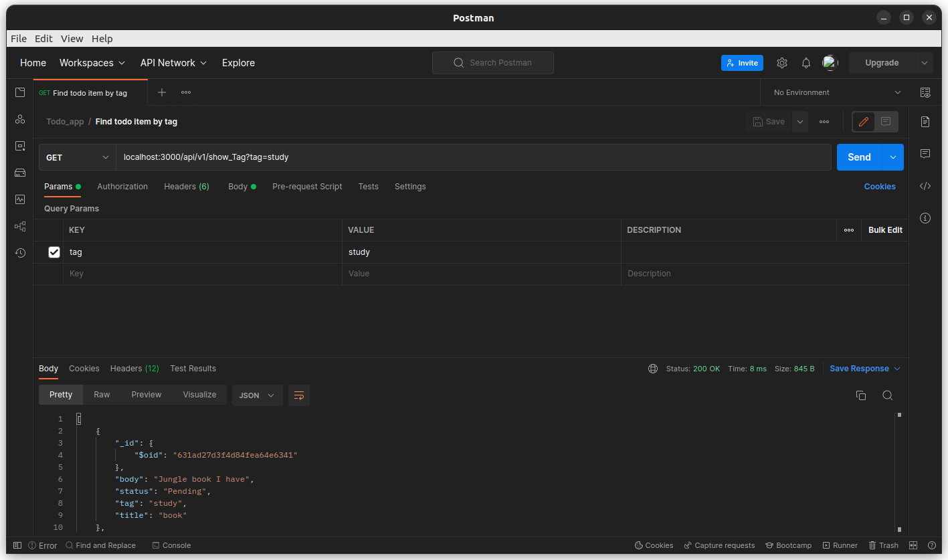Open the Pre-request Script tab
The image size is (948, 560).
(x=307, y=187)
